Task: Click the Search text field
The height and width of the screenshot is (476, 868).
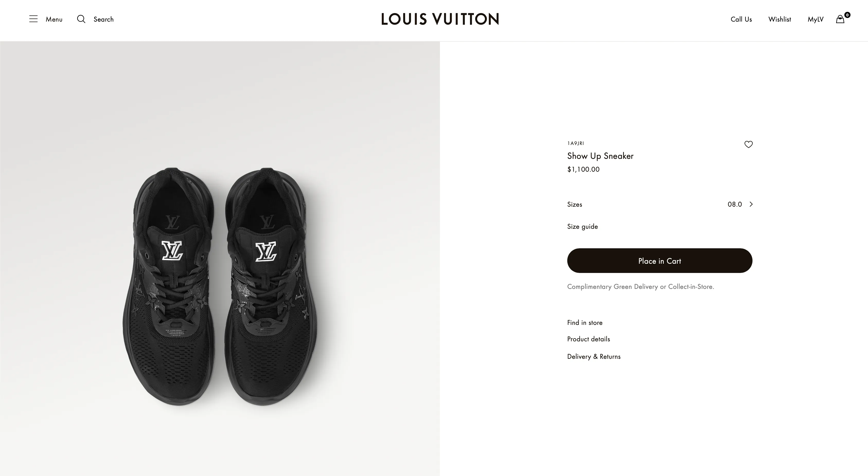Action: click(103, 19)
